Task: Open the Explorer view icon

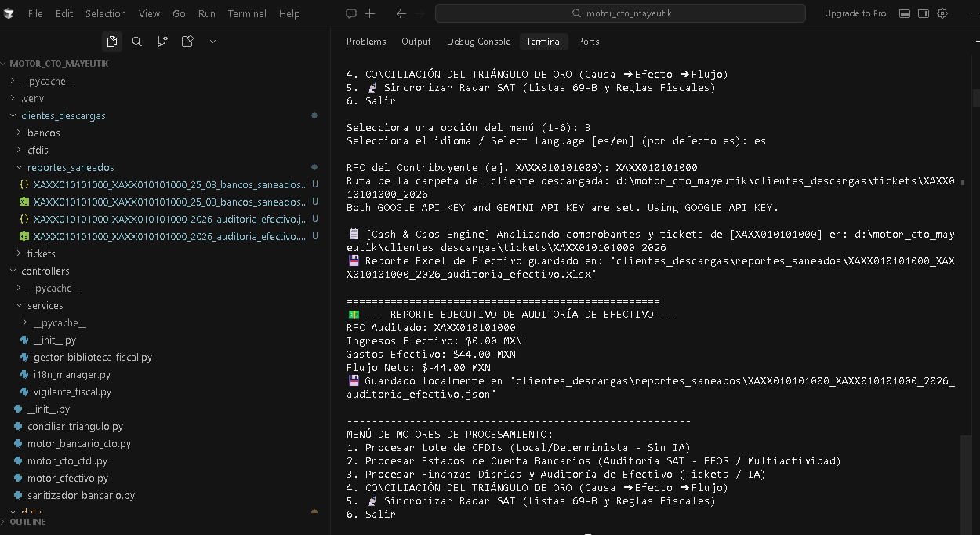Action: [x=112, y=42]
